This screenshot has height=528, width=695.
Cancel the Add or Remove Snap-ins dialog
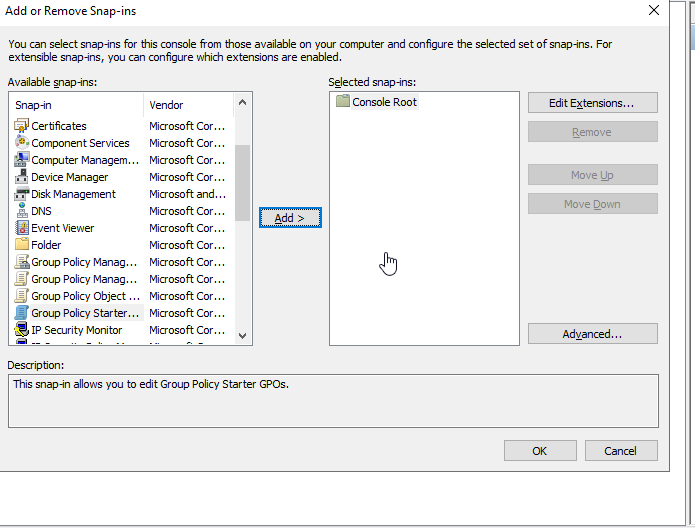pos(621,451)
